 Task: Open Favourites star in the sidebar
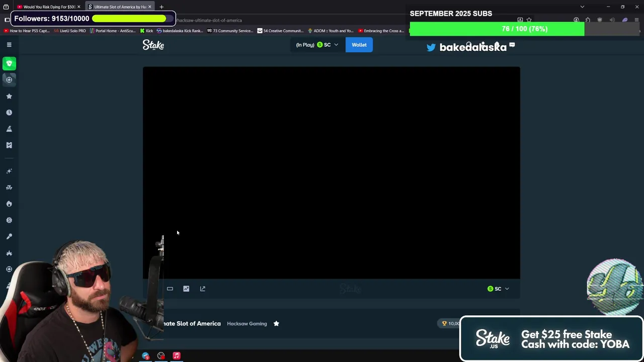click(9, 96)
